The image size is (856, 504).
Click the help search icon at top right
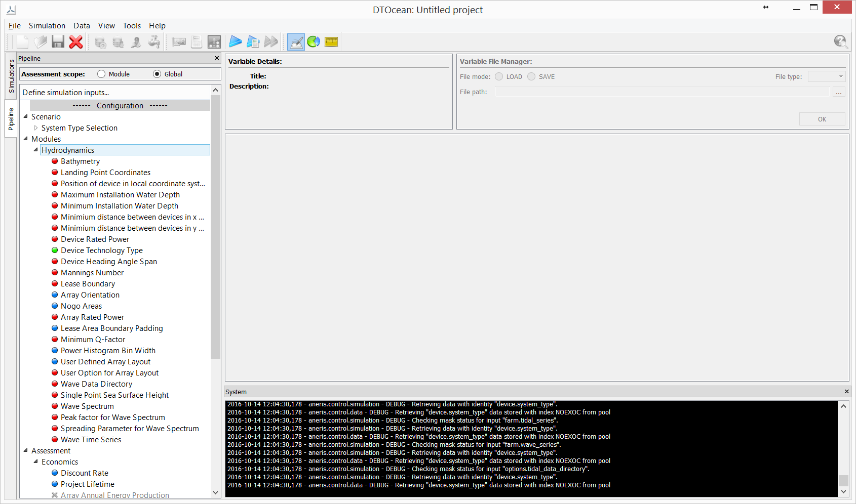840,42
